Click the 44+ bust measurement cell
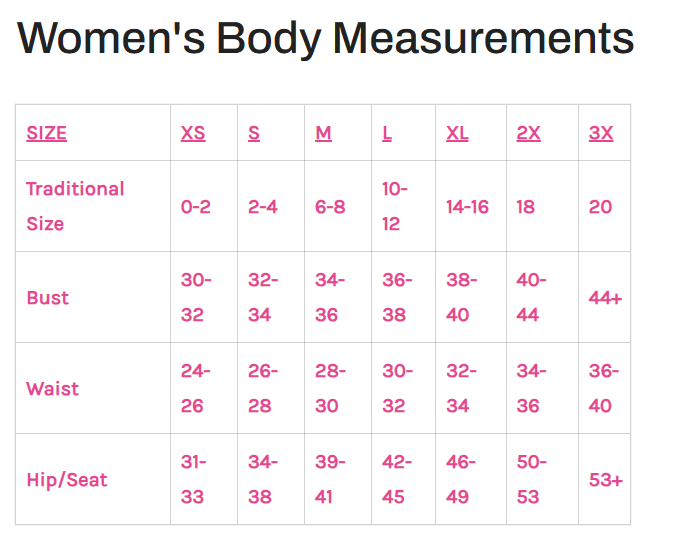This screenshot has height=557, width=692. point(605,298)
